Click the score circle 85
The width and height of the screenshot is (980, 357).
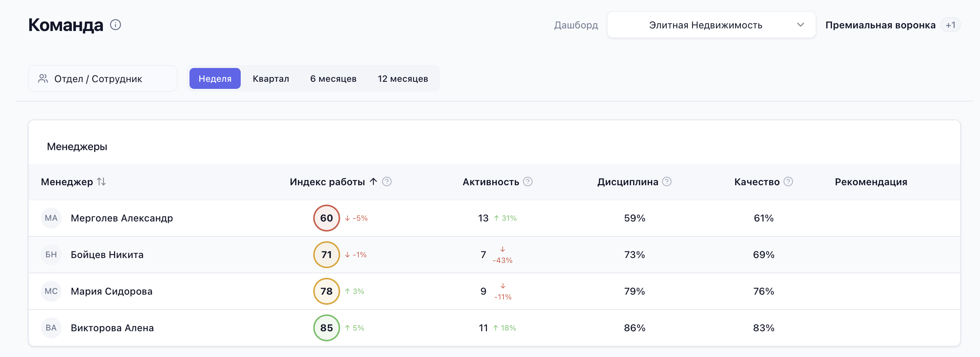click(326, 327)
